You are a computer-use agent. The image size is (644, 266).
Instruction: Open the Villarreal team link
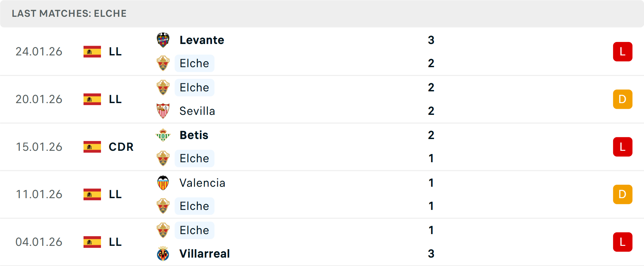pos(205,254)
